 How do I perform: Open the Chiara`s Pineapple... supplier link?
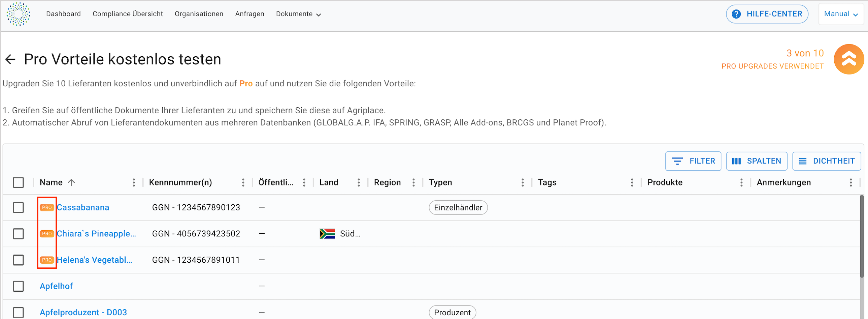[96, 234]
